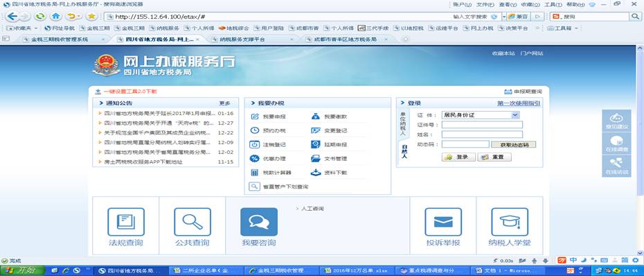Screen dimensions: 644x276
Task: Open the 文件(F) menu
Action: (485, 4)
